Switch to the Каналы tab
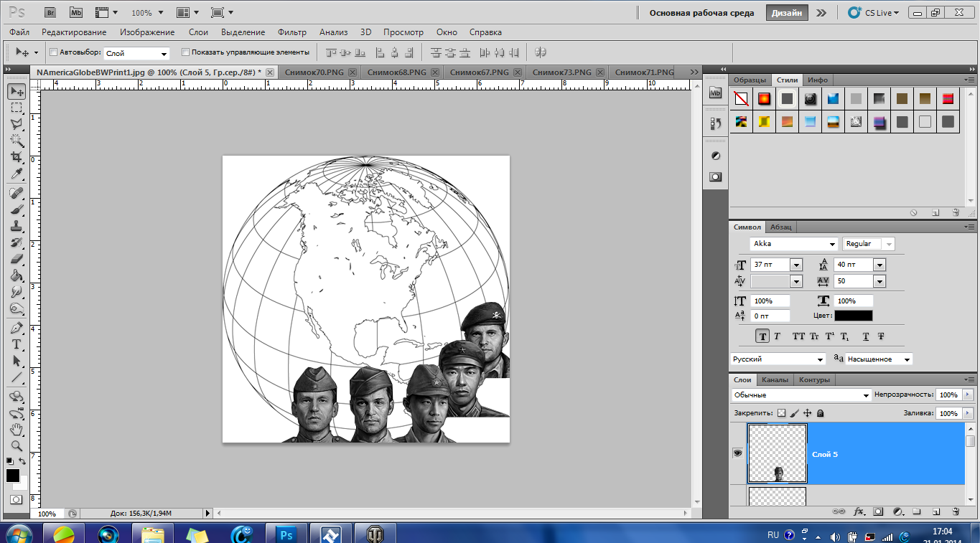Screen dimensions: 980x543 (775, 379)
